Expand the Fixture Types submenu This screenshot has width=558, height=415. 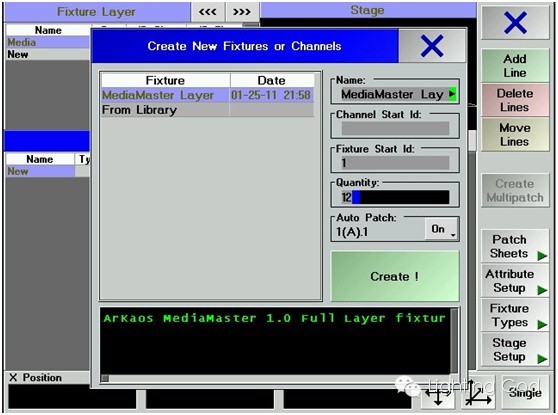click(515, 315)
